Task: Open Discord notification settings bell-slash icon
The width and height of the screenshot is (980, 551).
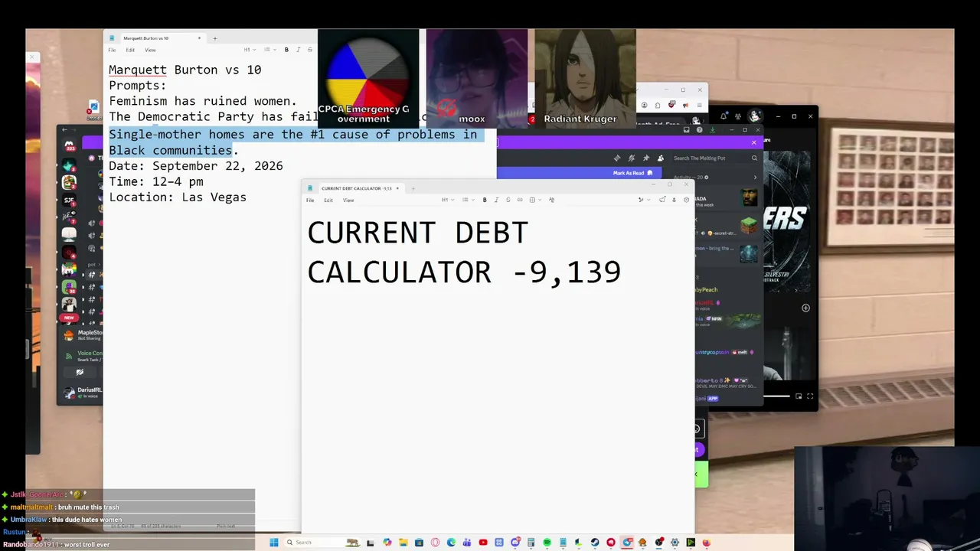Action: 632,158
